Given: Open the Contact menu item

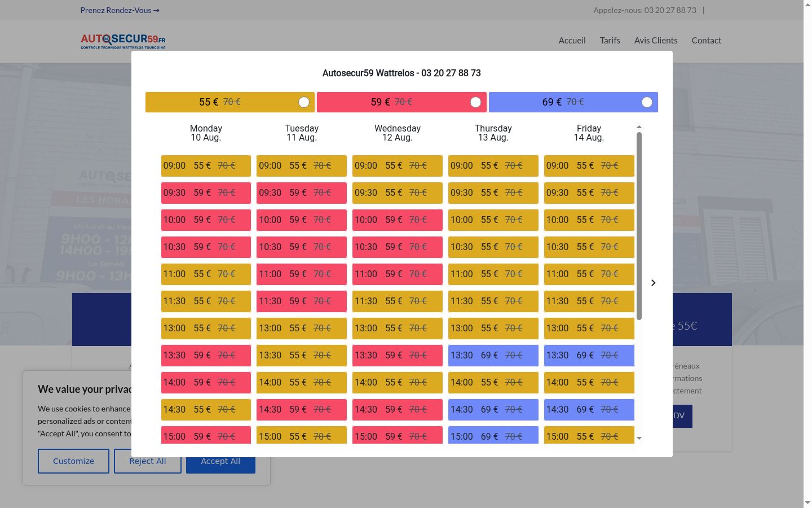Looking at the screenshot, I should tap(707, 41).
